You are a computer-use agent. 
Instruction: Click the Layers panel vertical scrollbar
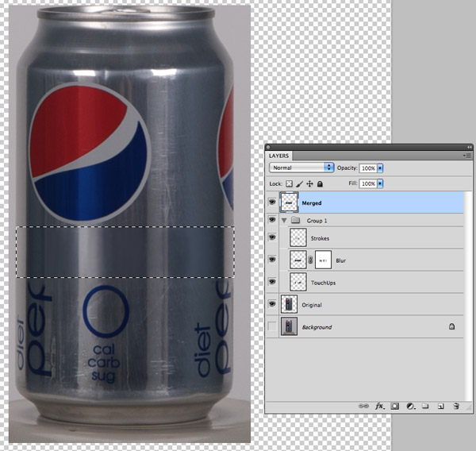(x=468, y=296)
